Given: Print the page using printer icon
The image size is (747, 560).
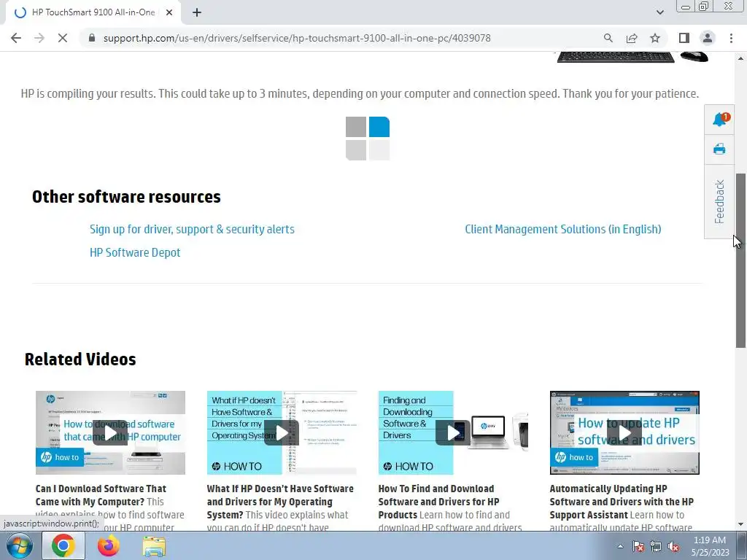Looking at the screenshot, I should [719, 149].
